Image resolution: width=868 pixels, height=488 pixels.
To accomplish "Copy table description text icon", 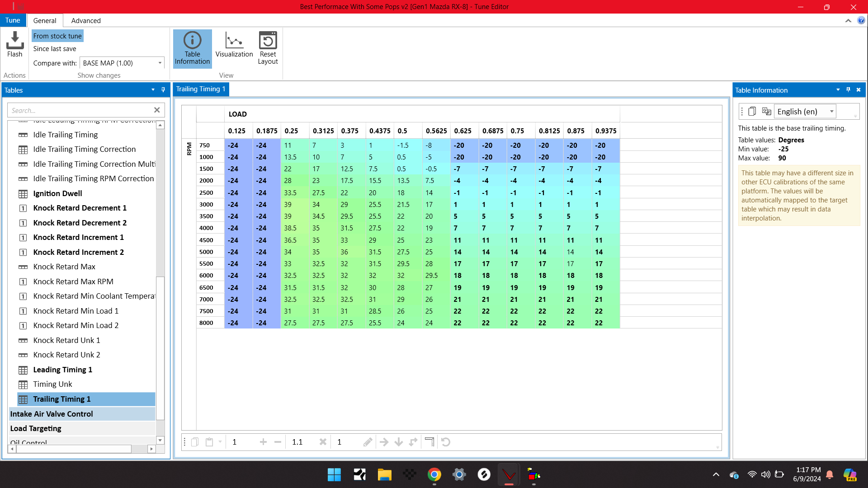I will click(x=752, y=111).
